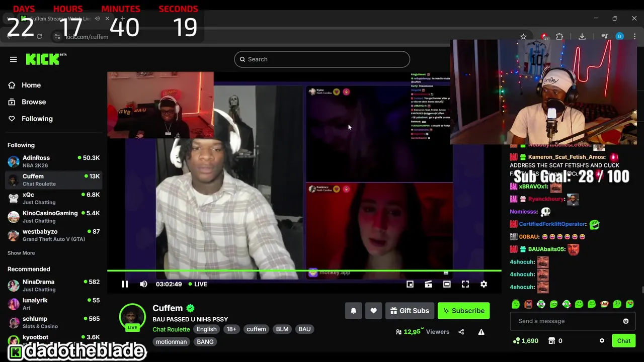Open Chrome extensions puzzle icon
The height and width of the screenshot is (362, 644).
click(x=559, y=37)
